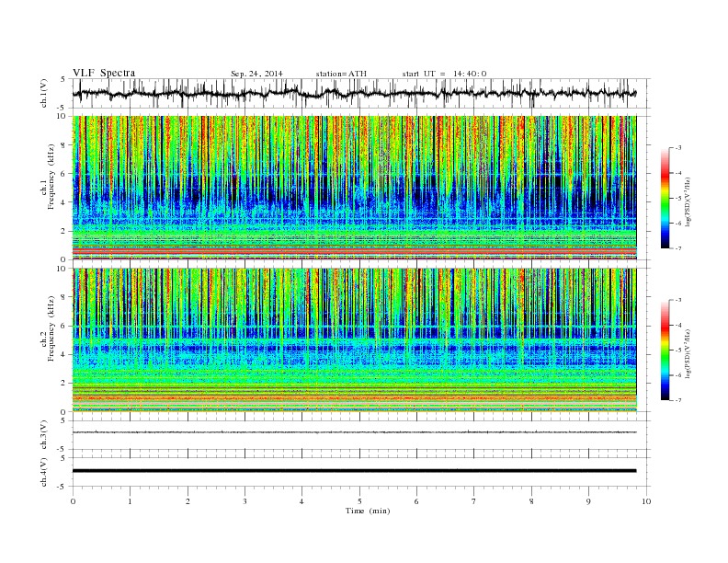
Task: Select the "Time (min)" axis title
Action: click(368, 511)
